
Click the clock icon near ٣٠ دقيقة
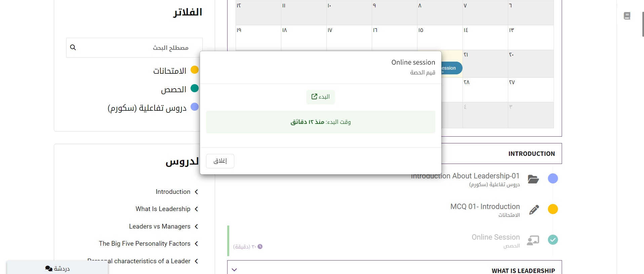(x=260, y=247)
